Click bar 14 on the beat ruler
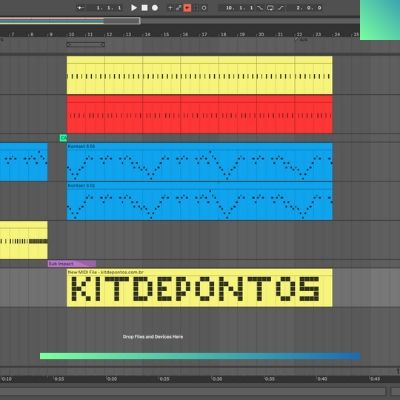This screenshot has height=400, width=400. (147, 34)
